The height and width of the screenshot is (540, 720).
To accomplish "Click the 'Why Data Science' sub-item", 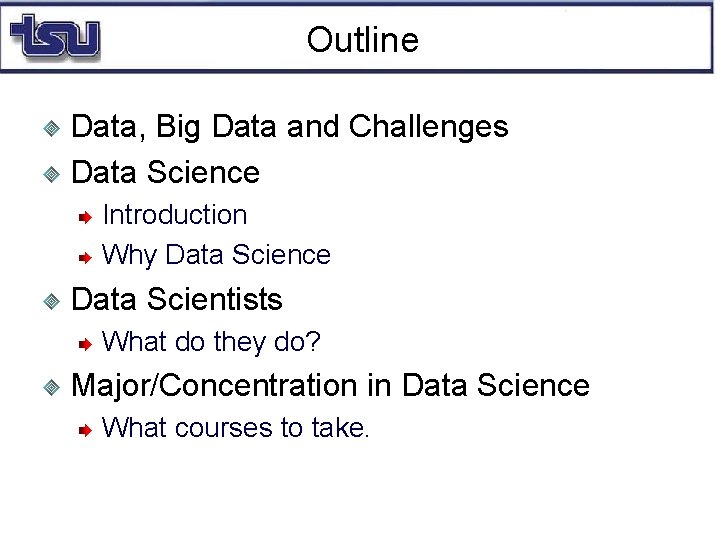I will point(216,255).
